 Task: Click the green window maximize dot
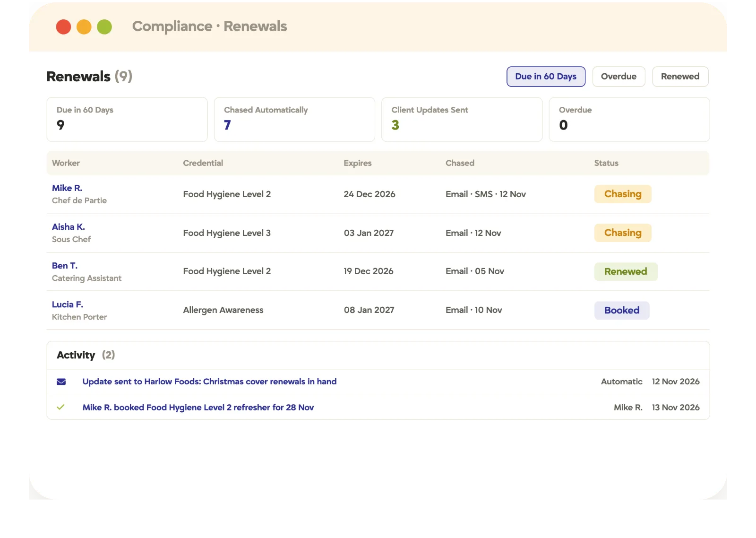click(104, 27)
